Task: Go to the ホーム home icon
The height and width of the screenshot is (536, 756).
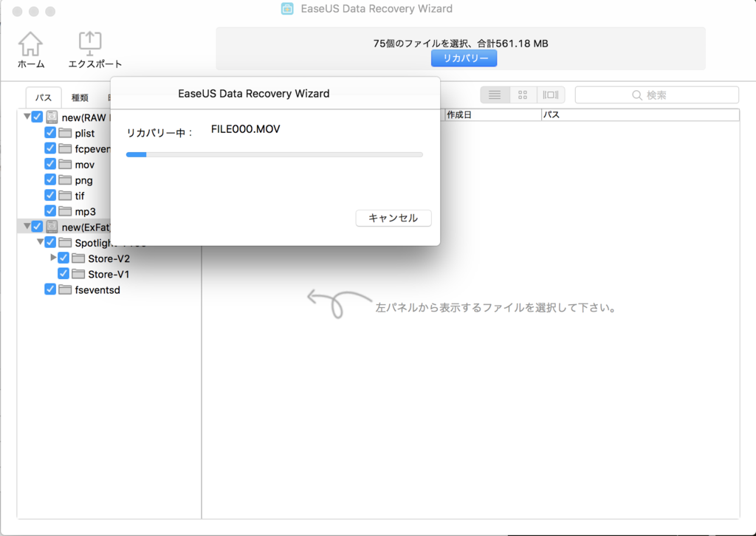Action: [x=30, y=44]
